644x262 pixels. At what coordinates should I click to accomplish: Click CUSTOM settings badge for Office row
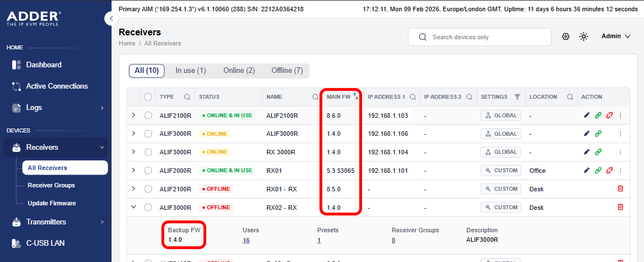coord(501,171)
